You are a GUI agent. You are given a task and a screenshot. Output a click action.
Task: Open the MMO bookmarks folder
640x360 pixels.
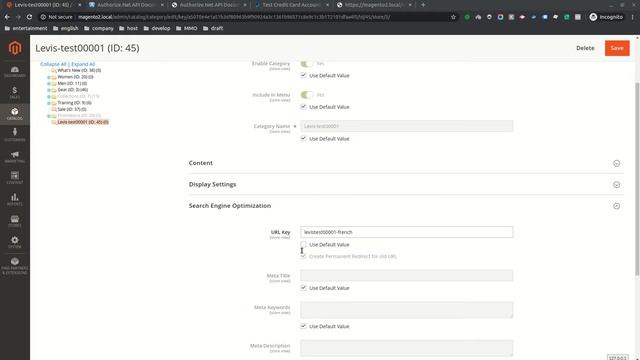(x=187, y=28)
